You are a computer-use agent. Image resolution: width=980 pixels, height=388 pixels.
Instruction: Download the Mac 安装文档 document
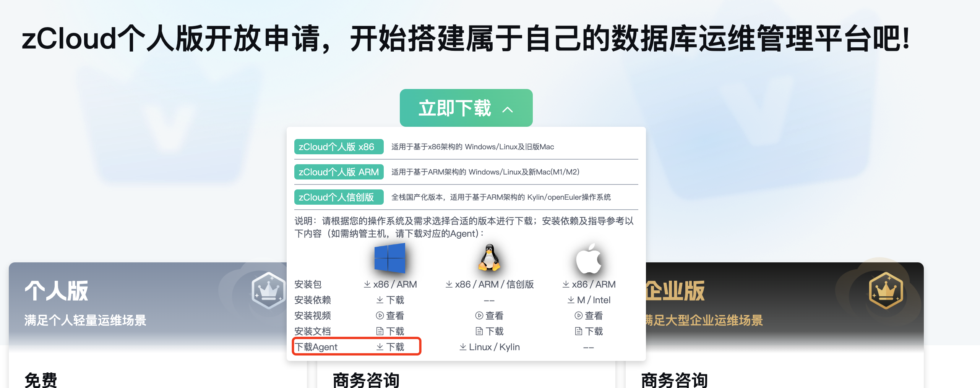[589, 331]
